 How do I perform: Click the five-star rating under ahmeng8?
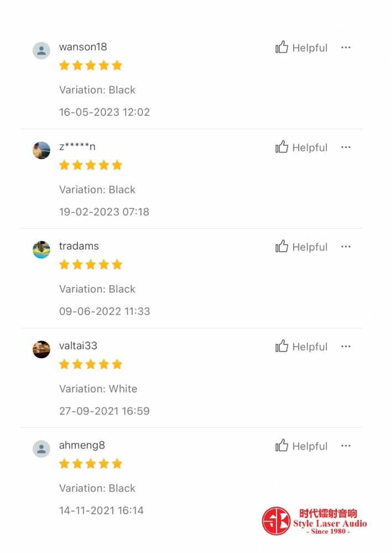pyautogui.click(x=91, y=464)
